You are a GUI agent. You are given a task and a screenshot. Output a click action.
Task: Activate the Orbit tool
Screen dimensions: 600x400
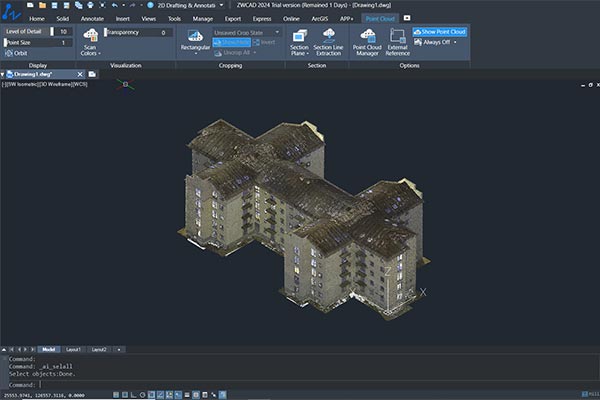pyautogui.click(x=17, y=53)
